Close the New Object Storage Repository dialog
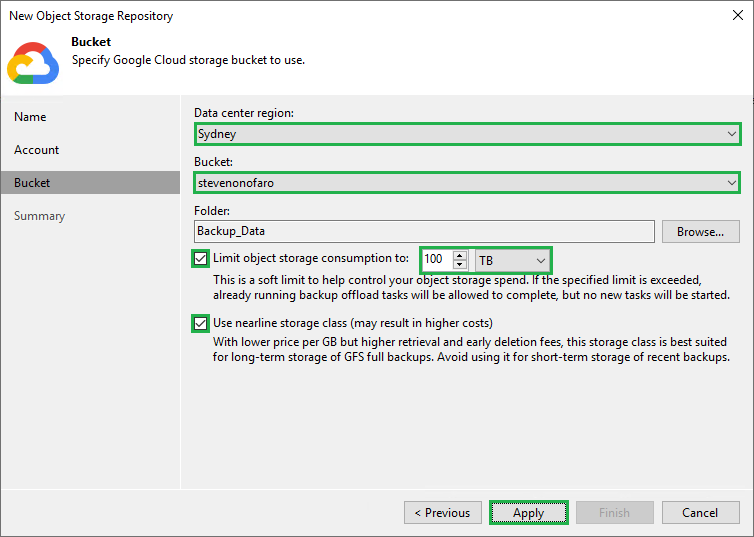The image size is (754, 537). [735, 16]
